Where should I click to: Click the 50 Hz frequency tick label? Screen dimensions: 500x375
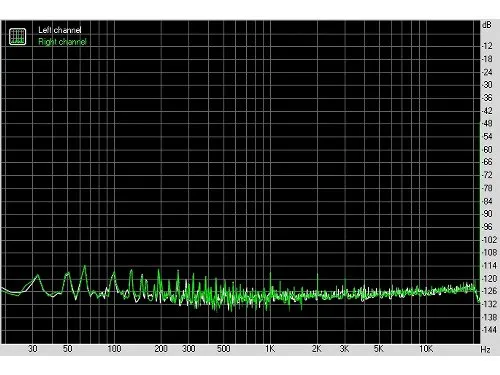67,349
